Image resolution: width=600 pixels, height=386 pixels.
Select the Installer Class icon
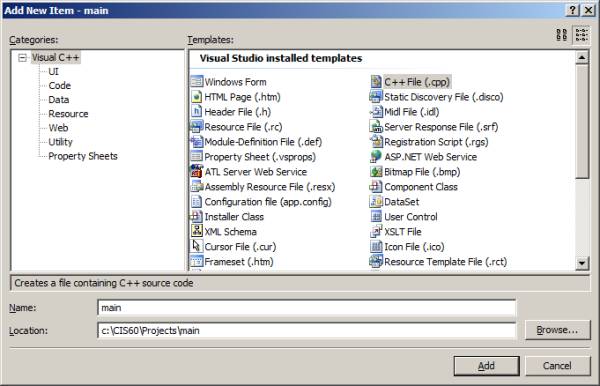click(197, 216)
